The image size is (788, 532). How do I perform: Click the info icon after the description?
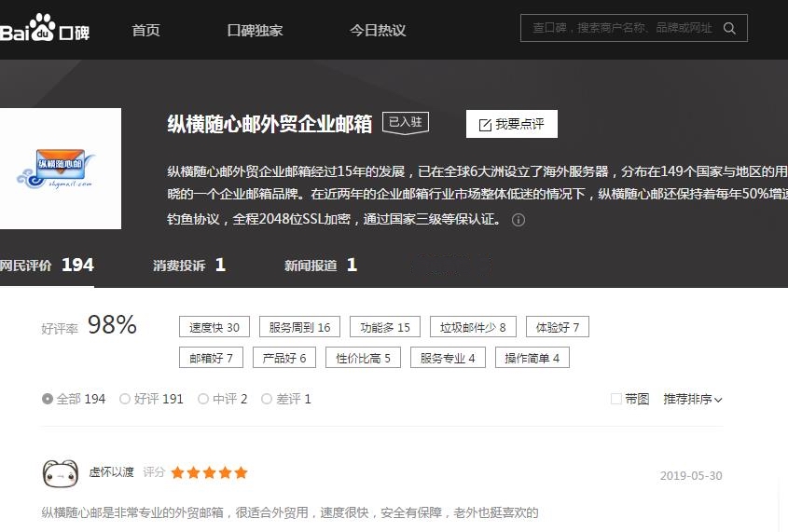[518, 221]
